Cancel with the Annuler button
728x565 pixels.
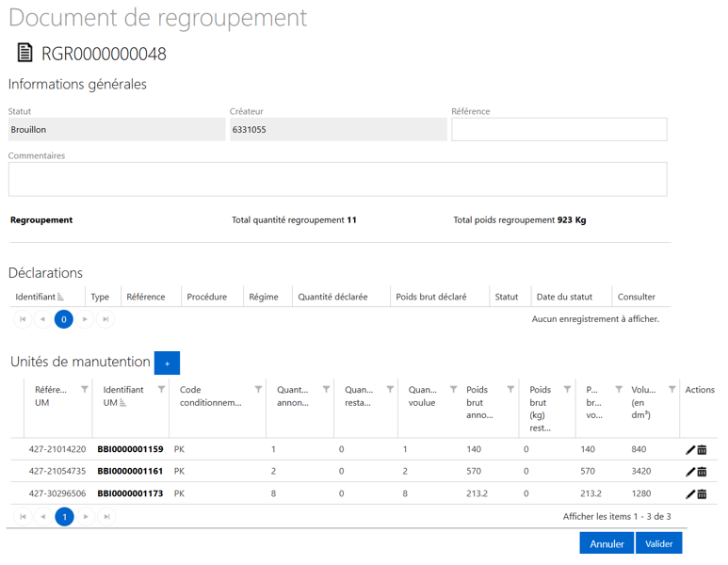(x=607, y=543)
